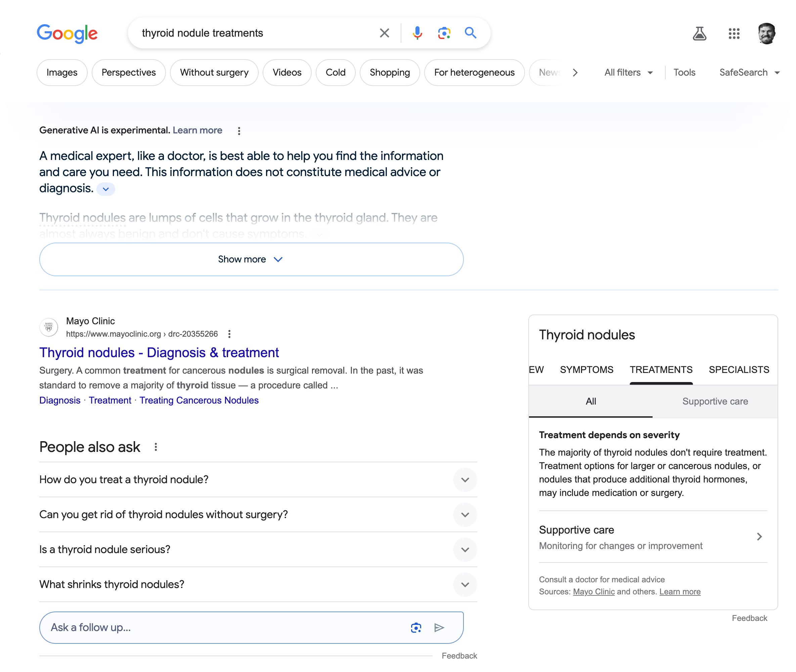Expand 'What shrinks thyroid nodules?' question

[x=465, y=584]
